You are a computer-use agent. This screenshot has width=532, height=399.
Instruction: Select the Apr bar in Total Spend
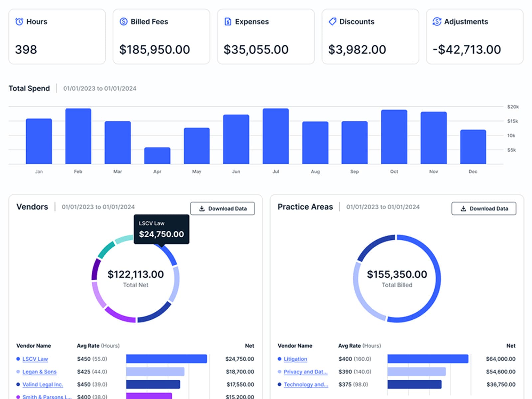click(157, 156)
